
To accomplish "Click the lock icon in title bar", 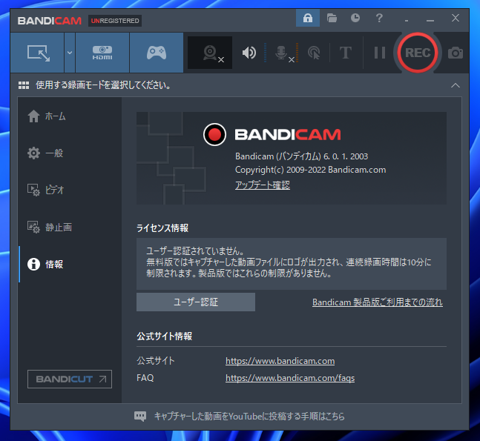I will click(x=308, y=18).
